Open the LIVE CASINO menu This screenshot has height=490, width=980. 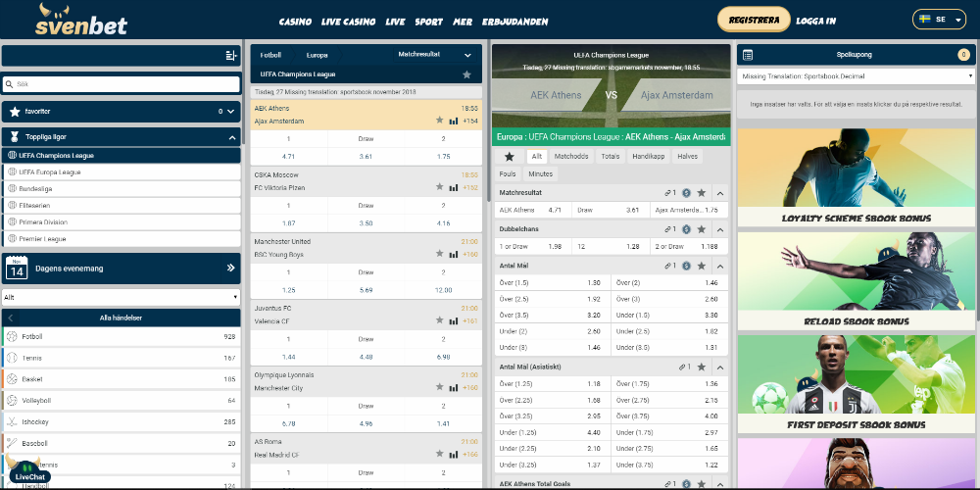tap(348, 22)
